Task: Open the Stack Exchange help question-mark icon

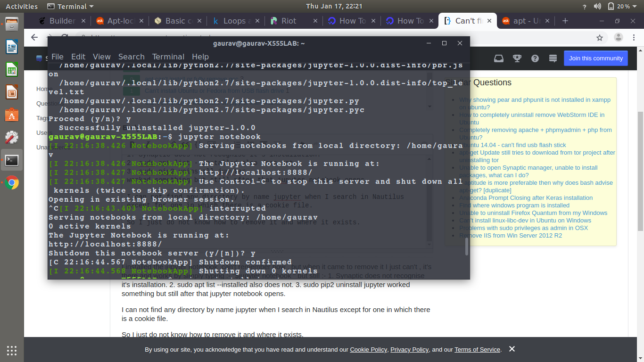Action: point(535,58)
